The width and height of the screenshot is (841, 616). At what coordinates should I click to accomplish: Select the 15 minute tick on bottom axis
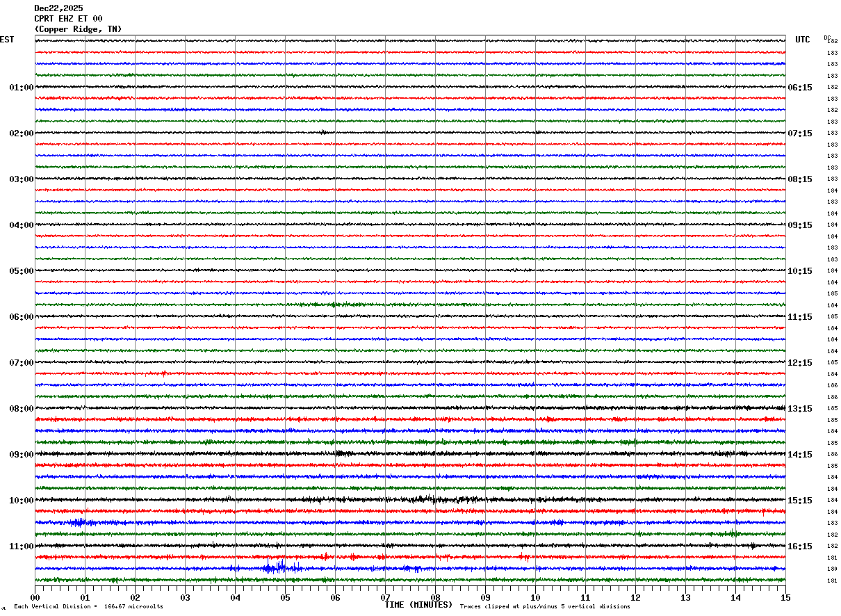click(785, 597)
